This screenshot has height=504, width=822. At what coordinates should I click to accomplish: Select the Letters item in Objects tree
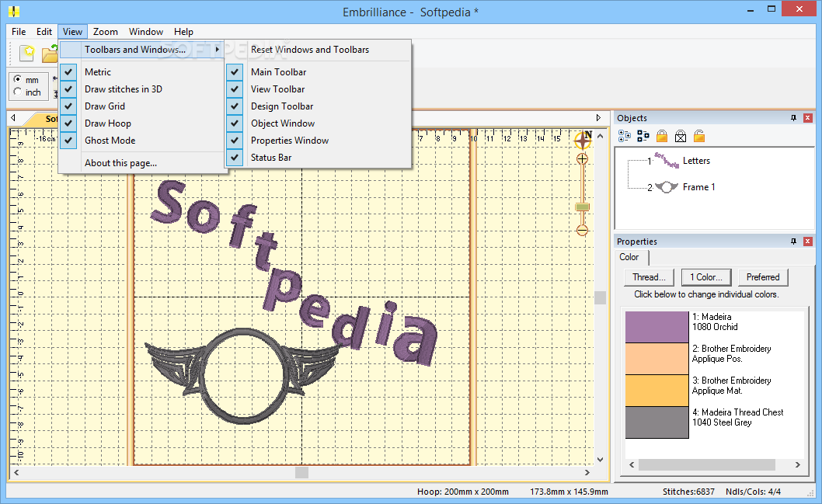[696, 160]
